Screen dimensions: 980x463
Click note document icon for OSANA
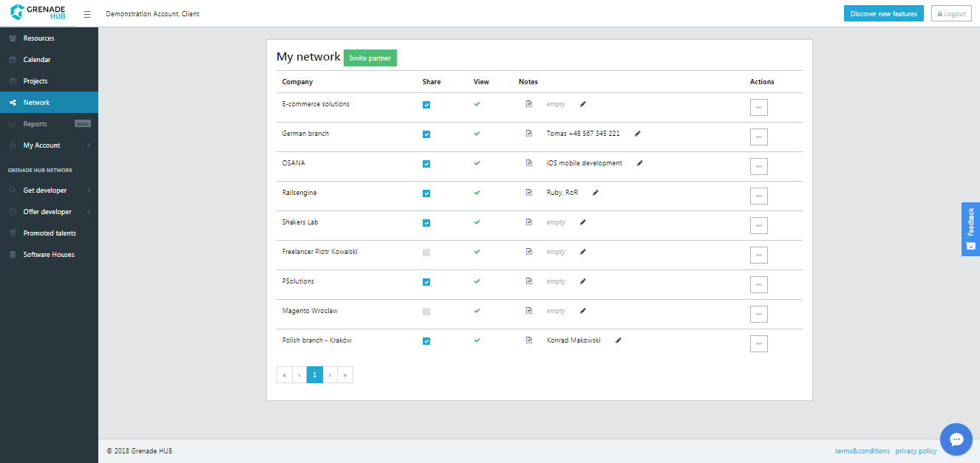528,163
